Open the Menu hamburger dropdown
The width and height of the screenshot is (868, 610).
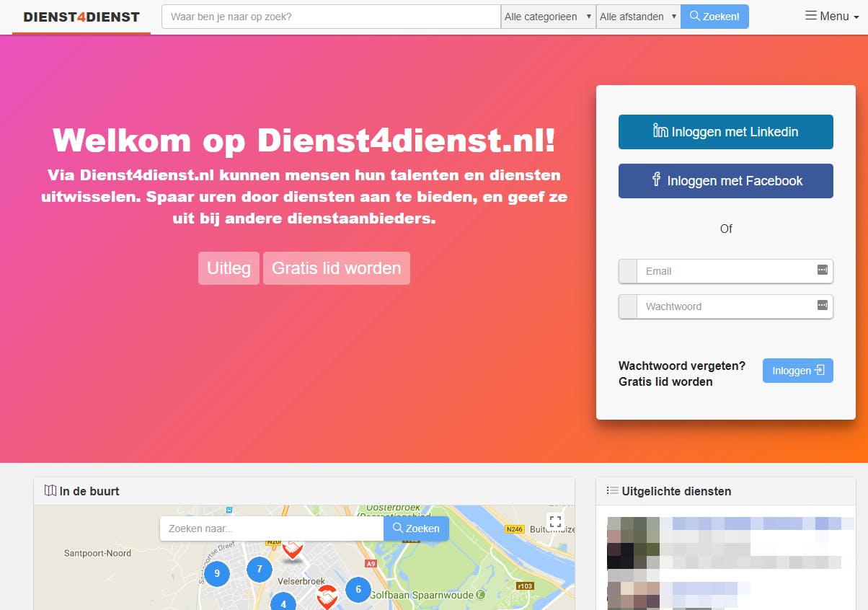point(832,17)
